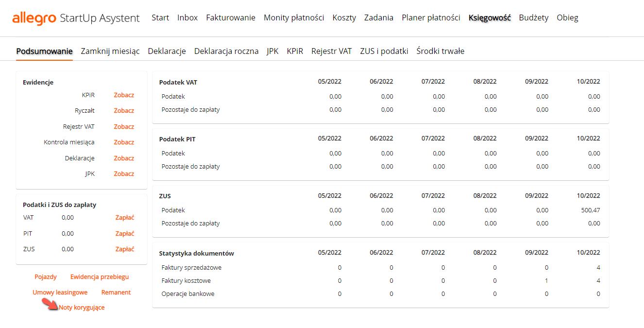Open the Deklaracja roczna tab
Screen dimensions: 644x328
pyautogui.click(x=226, y=51)
